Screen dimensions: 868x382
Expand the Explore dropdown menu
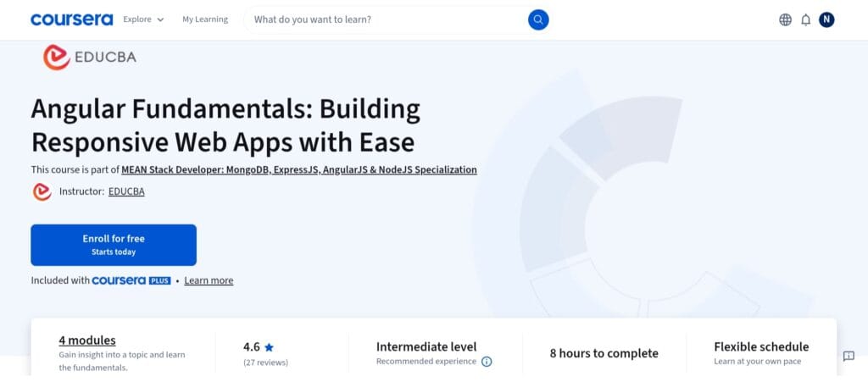pos(142,19)
